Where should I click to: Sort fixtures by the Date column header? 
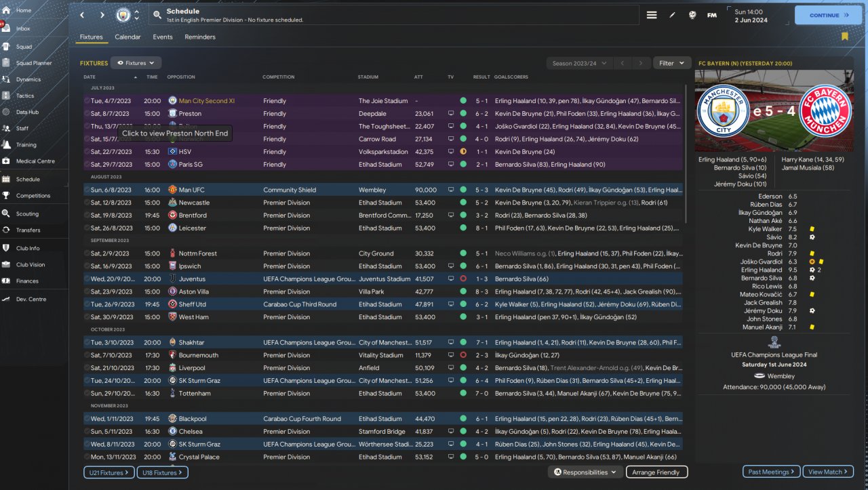click(x=90, y=77)
